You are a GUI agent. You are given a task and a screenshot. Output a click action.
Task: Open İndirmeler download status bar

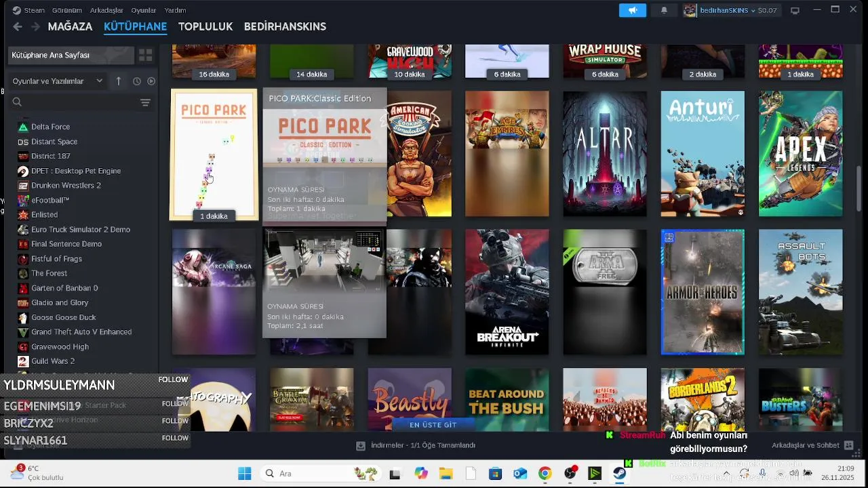(x=416, y=445)
